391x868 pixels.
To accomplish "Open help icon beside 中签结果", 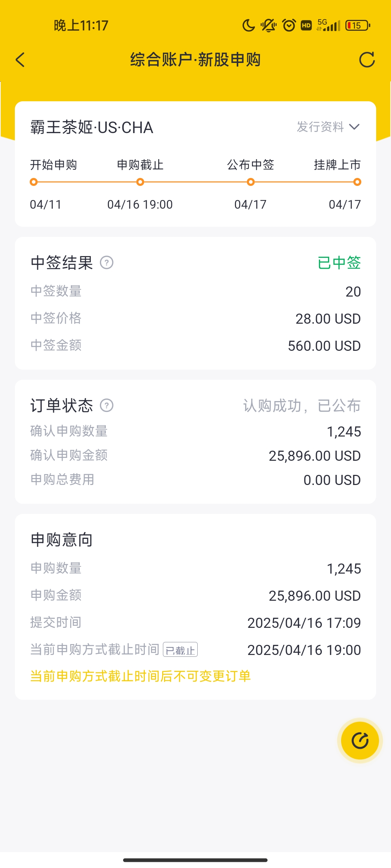I will [x=107, y=263].
